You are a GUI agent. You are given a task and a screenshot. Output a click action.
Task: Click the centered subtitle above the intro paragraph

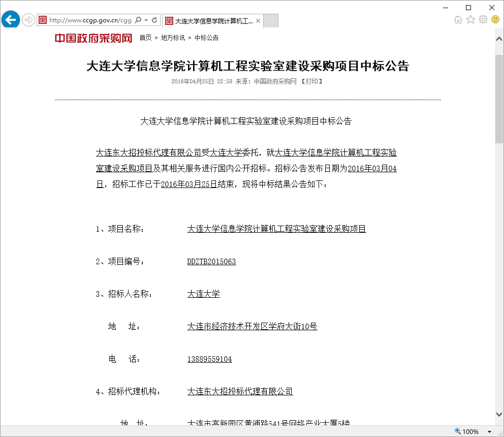tap(246, 121)
